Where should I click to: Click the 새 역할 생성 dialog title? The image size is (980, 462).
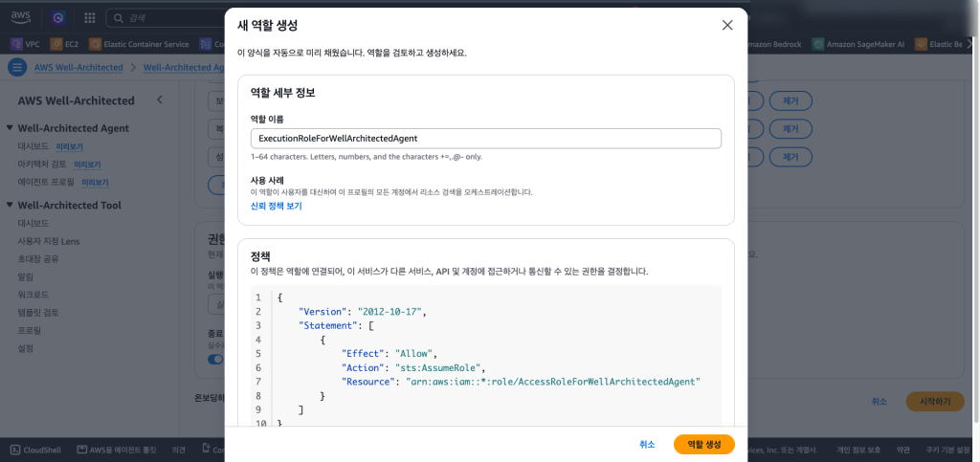(x=268, y=26)
